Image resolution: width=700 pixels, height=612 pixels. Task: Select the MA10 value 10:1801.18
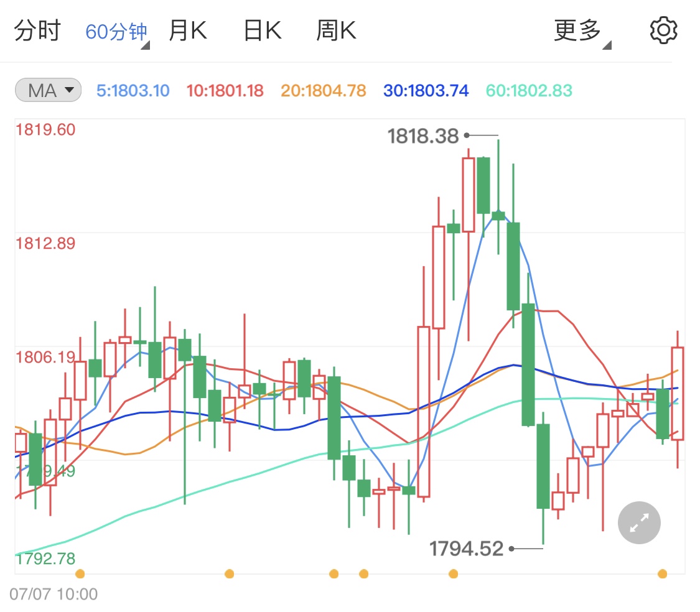pos(225,91)
